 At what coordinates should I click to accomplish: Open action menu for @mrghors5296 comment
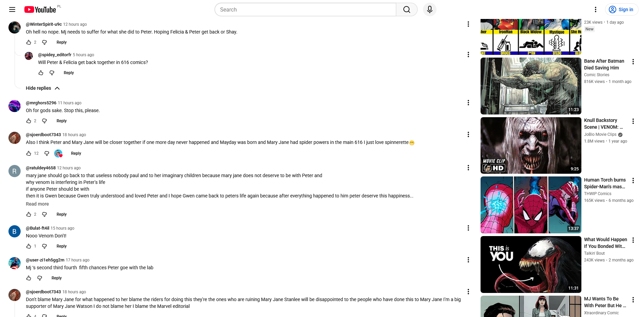468,103
